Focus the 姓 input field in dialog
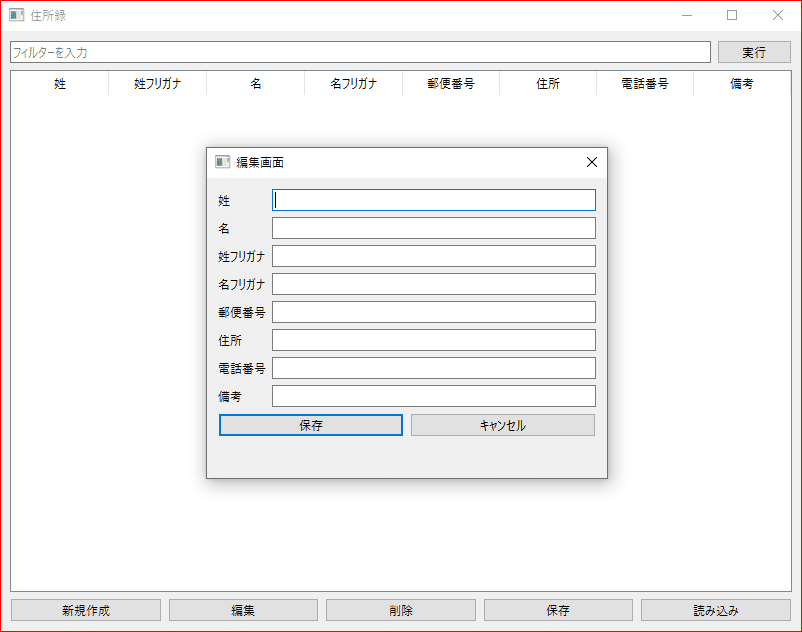Viewport: 802px width, 632px height. (434, 200)
